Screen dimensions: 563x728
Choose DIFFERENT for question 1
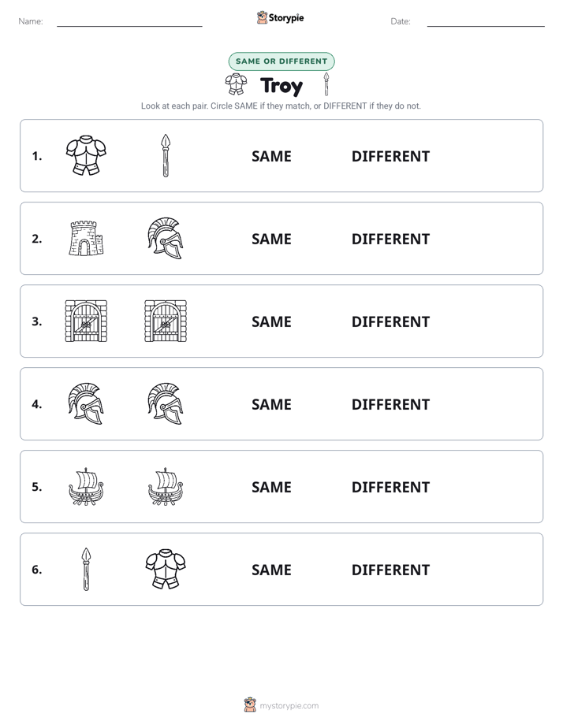(390, 157)
